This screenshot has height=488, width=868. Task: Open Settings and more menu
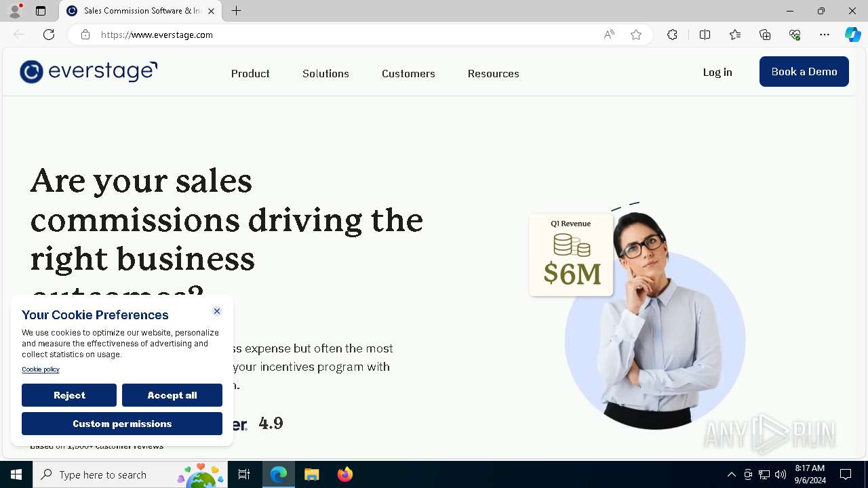tap(825, 35)
